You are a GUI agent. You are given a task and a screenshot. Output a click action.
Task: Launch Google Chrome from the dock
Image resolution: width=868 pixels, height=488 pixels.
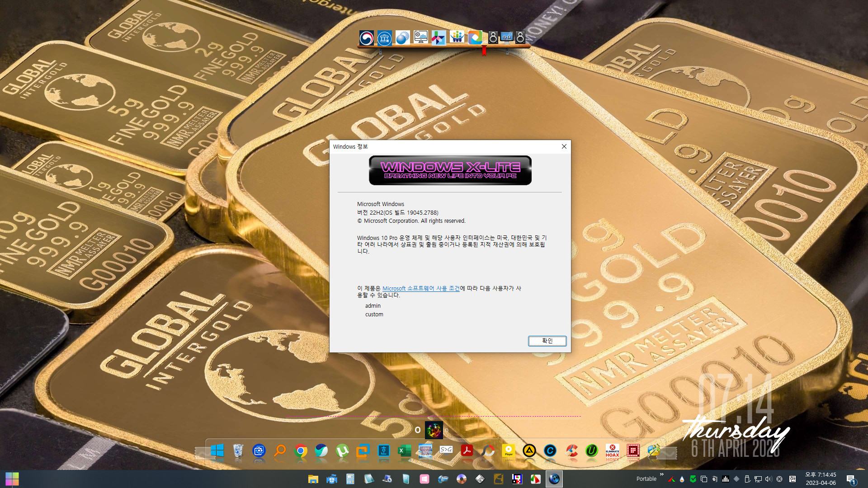[301, 450]
